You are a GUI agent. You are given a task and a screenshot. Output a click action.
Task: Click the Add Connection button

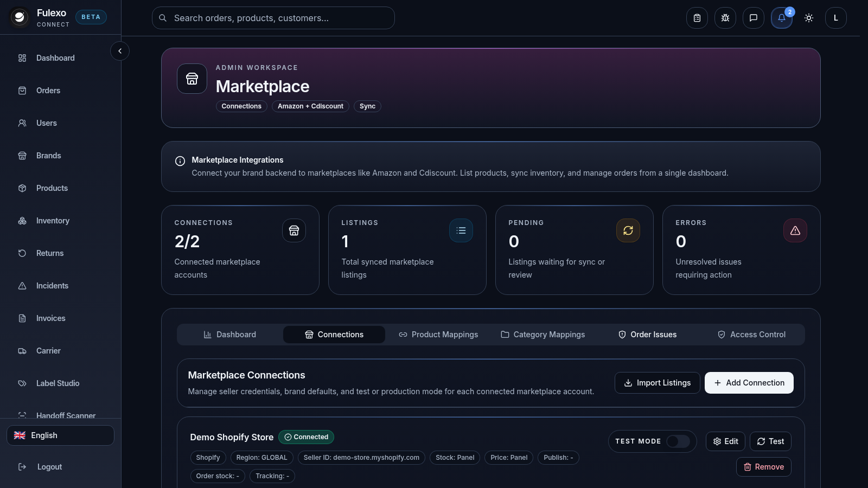749,383
